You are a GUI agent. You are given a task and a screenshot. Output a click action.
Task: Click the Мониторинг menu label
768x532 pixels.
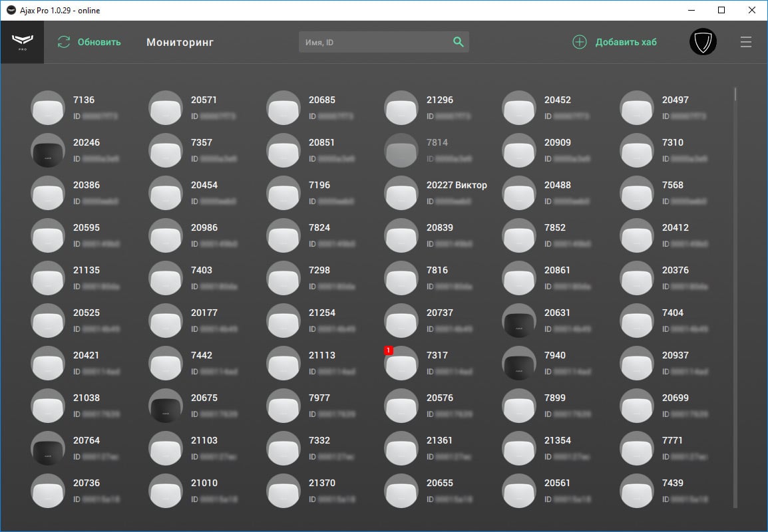click(x=180, y=42)
